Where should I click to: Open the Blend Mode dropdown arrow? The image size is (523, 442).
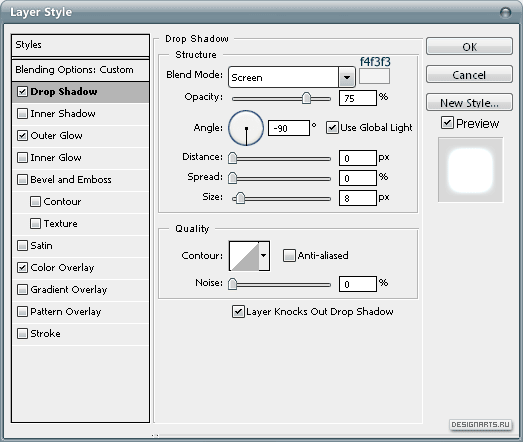(347, 77)
